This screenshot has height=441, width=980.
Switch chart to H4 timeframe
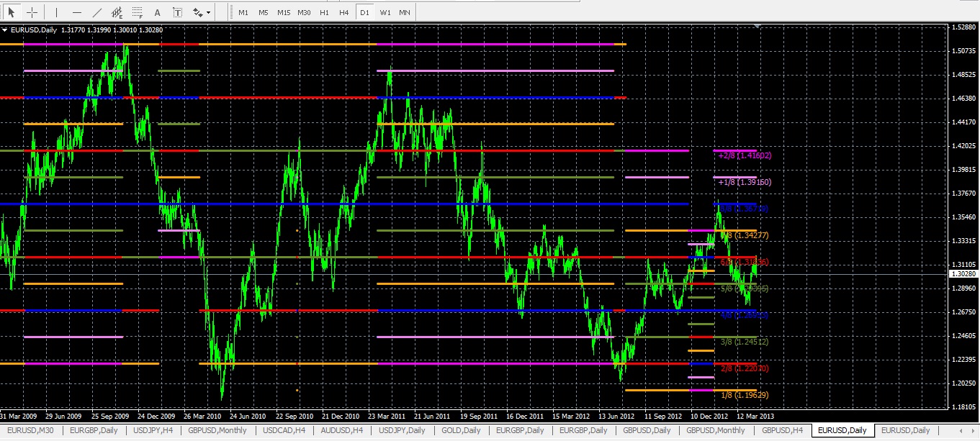[x=344, y=12]
